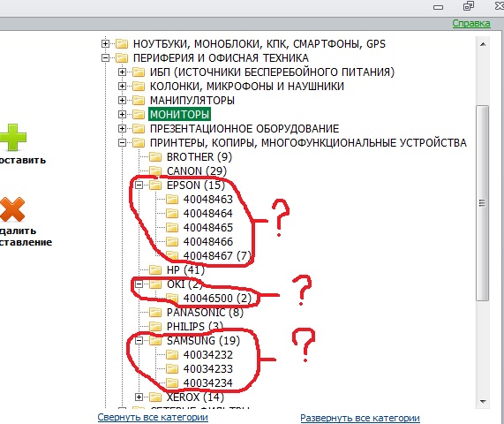Click the Свернуть все категории link

(x=153, y=417)
